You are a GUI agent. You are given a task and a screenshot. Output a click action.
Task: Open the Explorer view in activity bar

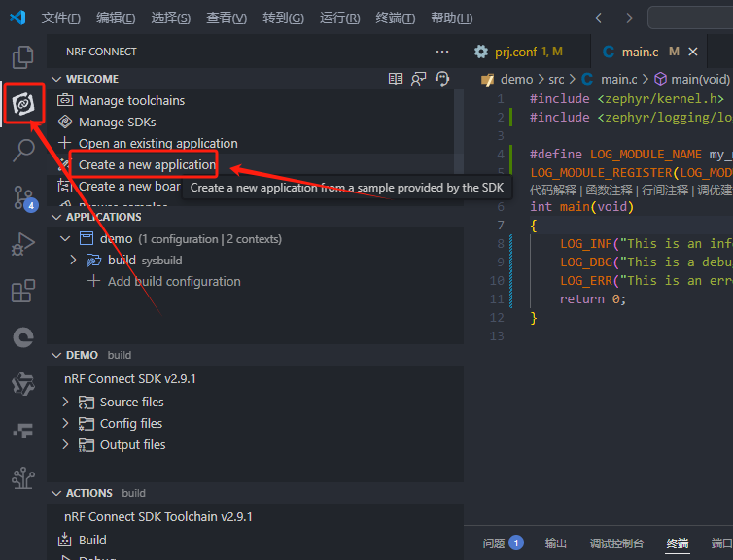click(23, 57)
